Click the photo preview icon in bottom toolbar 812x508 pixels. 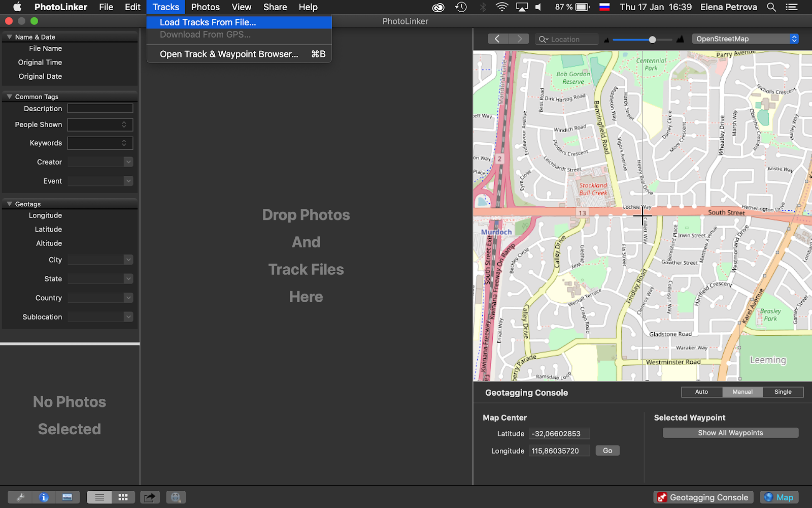click(67, 497)
